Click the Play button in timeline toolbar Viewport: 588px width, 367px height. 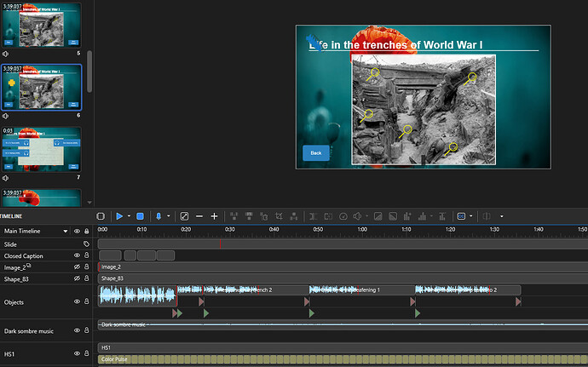119,216
